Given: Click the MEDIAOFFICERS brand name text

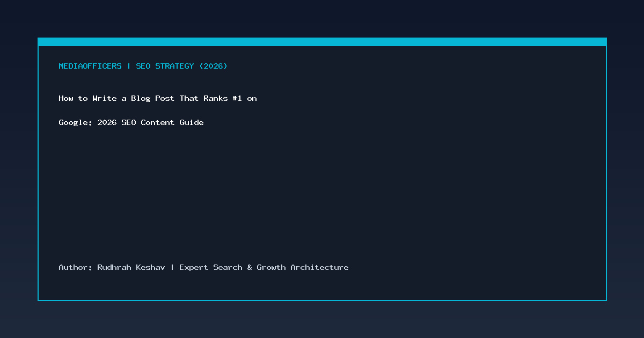Looking at the screenshot, I should pos(90,66).
